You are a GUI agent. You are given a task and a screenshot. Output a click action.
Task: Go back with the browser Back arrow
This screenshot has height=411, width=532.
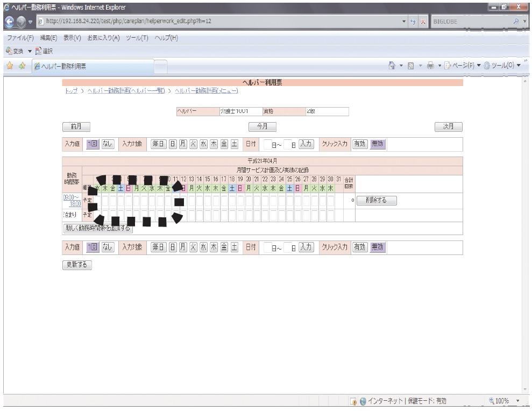point(9,22)
